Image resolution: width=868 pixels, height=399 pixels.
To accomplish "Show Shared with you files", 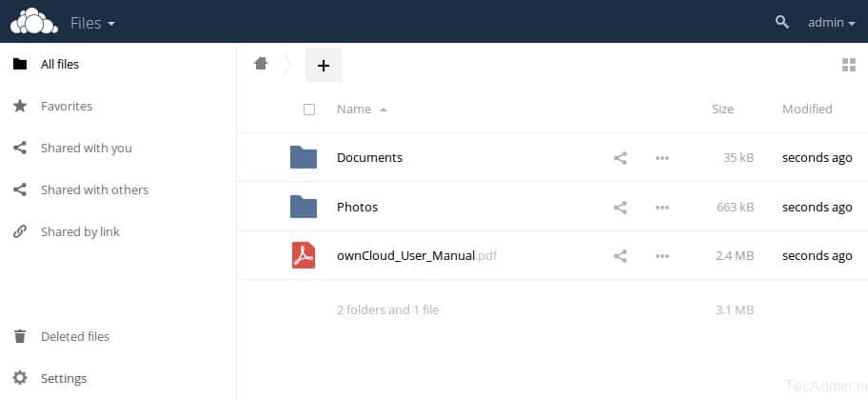I will (86, 149).
